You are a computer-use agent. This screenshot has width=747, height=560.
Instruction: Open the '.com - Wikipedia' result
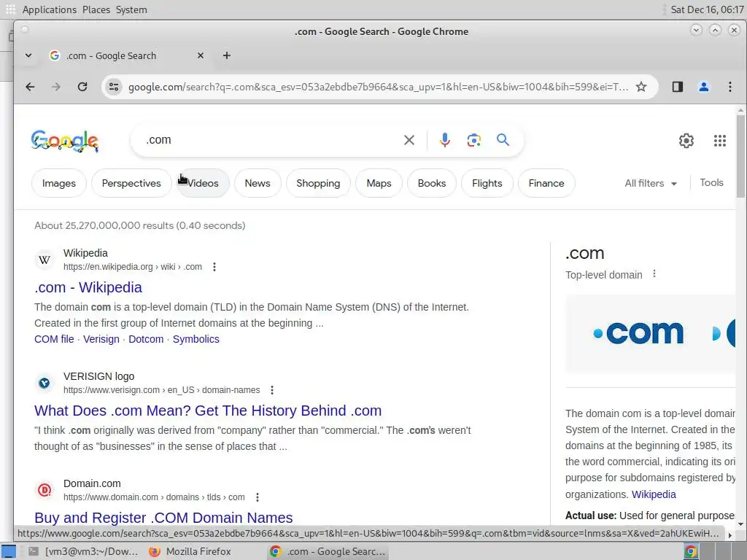point(88,287)
